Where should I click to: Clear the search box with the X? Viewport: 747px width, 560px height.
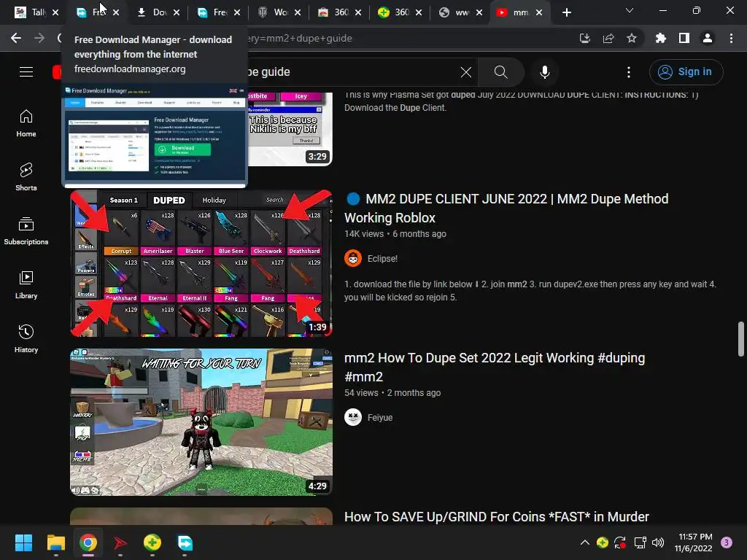466,72
